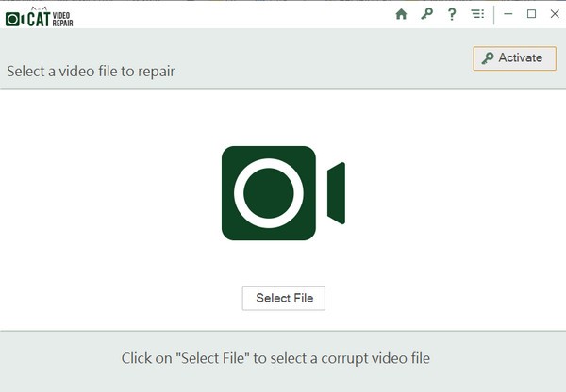The image size is (566, 392).
Task: Close the Cat Video Repair window
Action: pos(555,14)
